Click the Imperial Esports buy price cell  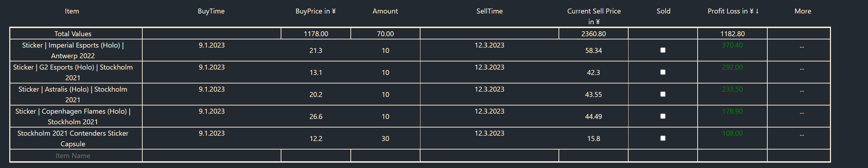(316, 50)
